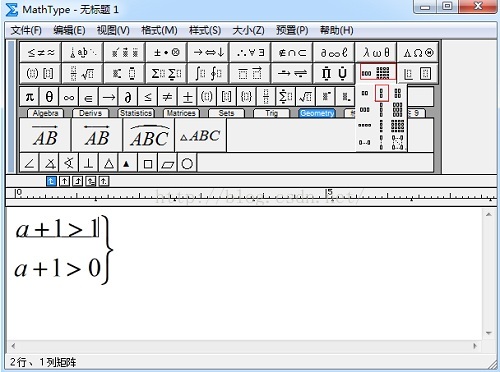
Task: Open the 编辑(E) menu
Action: (x=69, y=30)
